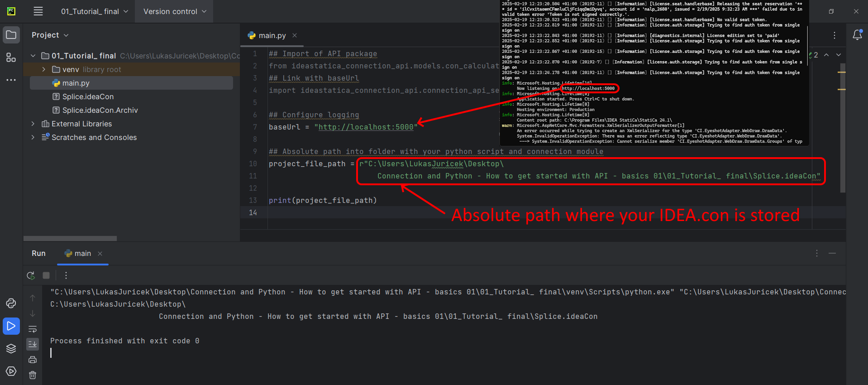Image resolution: width=868 pixels, height=385 pixels.
Task: Restore the PyCharm window size
Action: pos(831,11)
